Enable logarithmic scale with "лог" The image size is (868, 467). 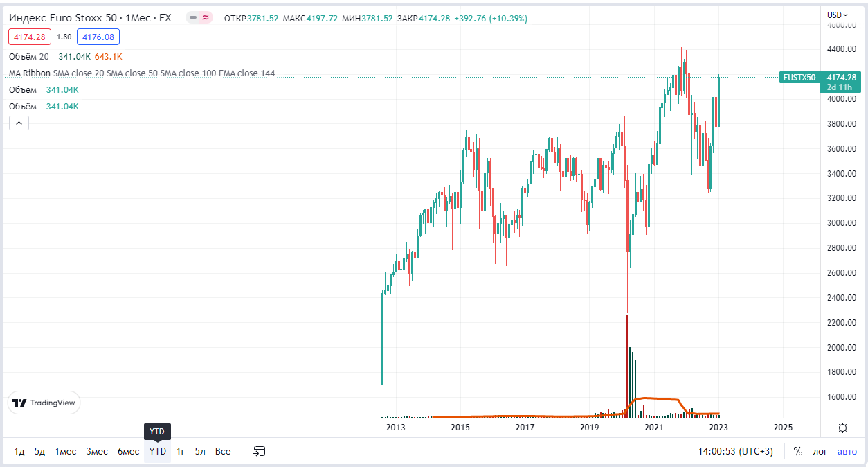[820, 450]
